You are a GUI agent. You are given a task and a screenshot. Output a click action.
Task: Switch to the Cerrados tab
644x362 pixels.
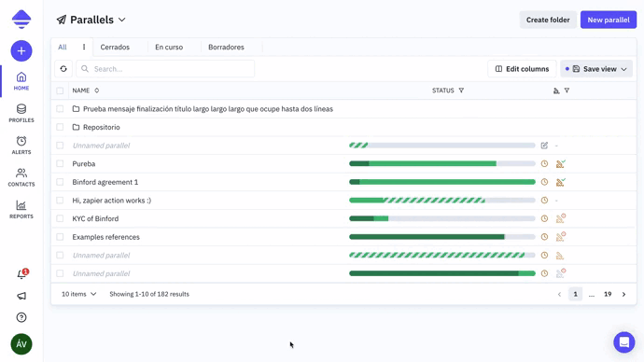[115, 48]
